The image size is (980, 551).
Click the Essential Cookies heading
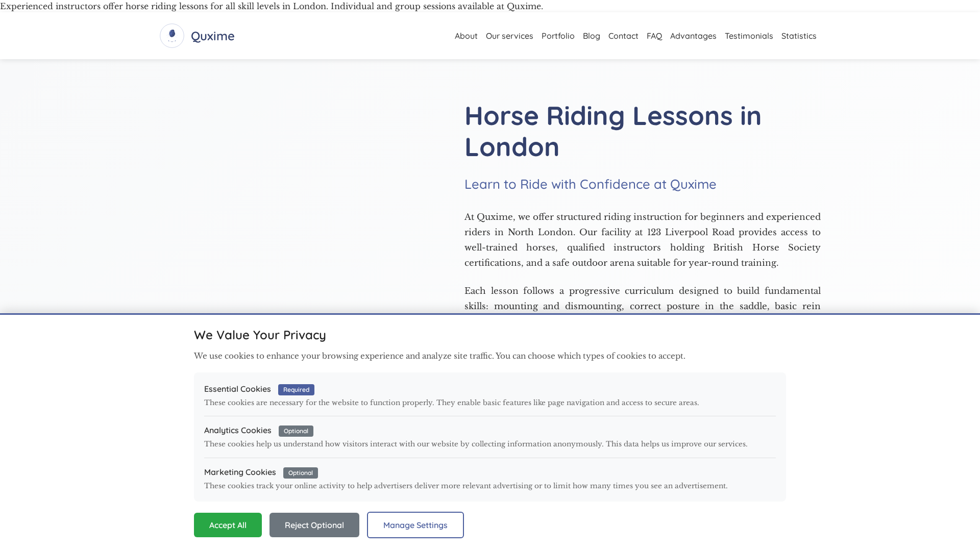tap(237, 389)
